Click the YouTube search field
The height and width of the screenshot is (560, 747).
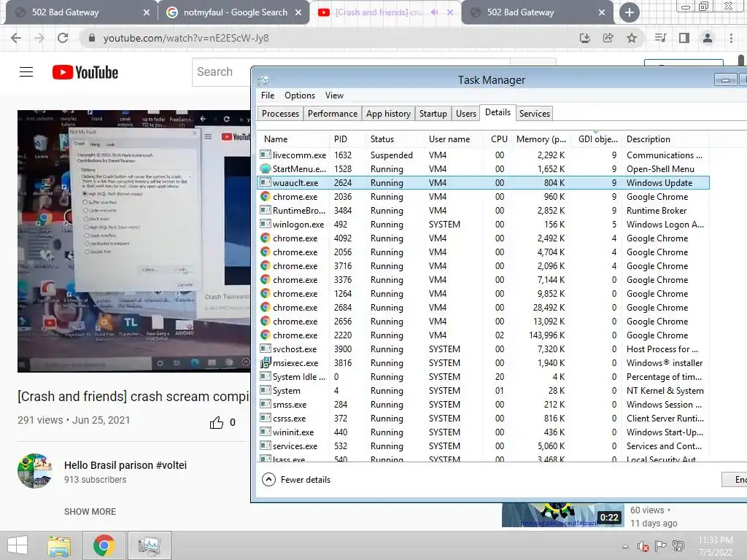point(221,72)
